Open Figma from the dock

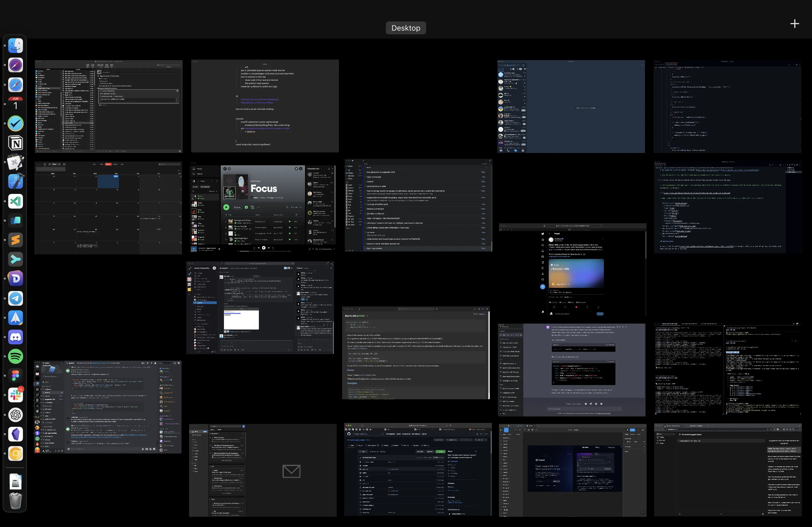point(16,376)
